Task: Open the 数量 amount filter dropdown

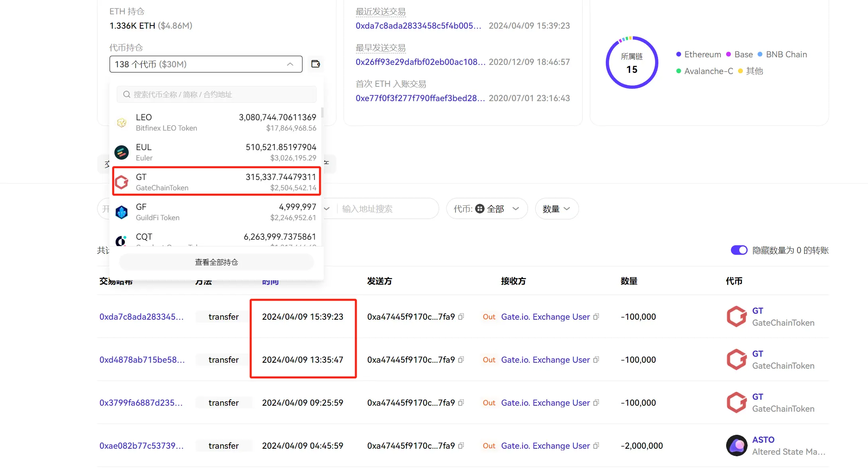Action: (557, 209)
